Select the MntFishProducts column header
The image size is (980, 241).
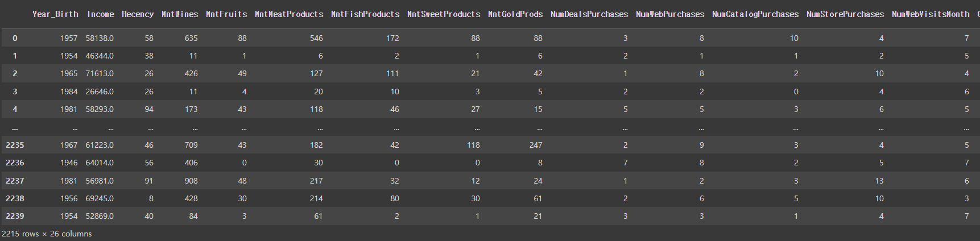point(365,14)
